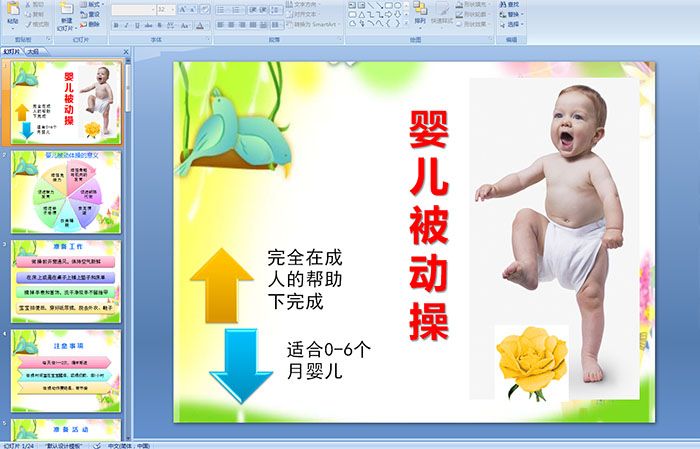This screenshot has width=700, height=449.
Task: Open the slide Layout (版式) dropdown
Action: [x=92, y=4]
